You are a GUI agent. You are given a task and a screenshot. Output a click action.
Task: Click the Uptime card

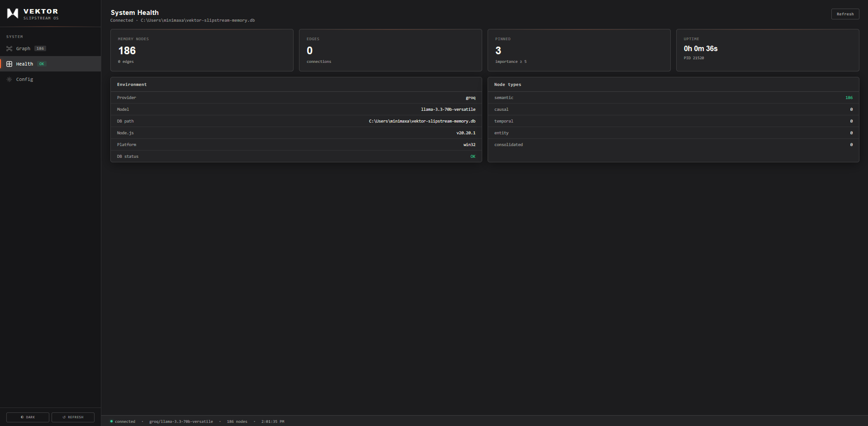coord(767,50)
